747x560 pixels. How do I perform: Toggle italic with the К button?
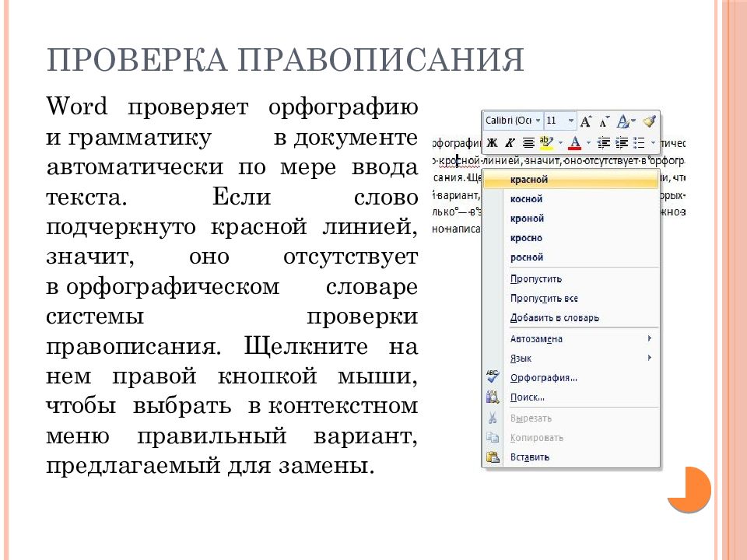point(510,142)
